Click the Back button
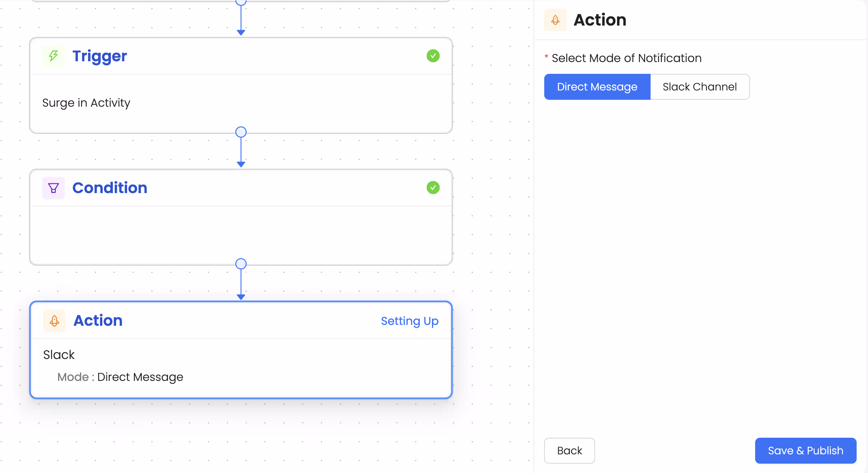 569,450
